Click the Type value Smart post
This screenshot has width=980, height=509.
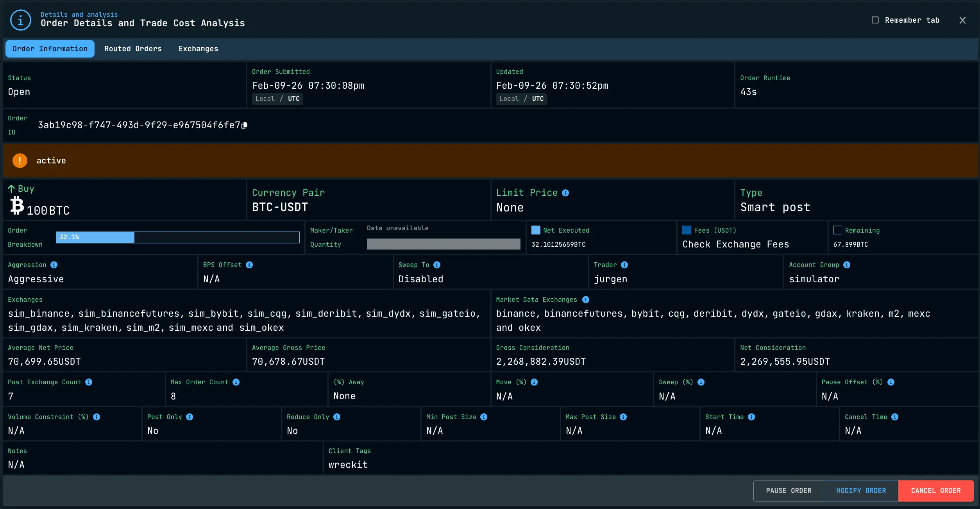point(775,207)
